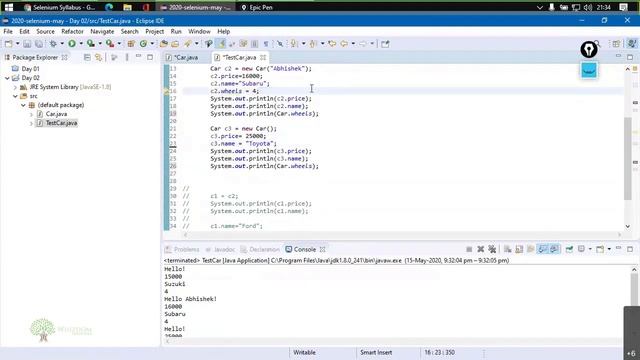Viewport: 640px width, 360px height.
Task: Toggle Mark Occurrences highlighter icon
Action: (220, 44)
